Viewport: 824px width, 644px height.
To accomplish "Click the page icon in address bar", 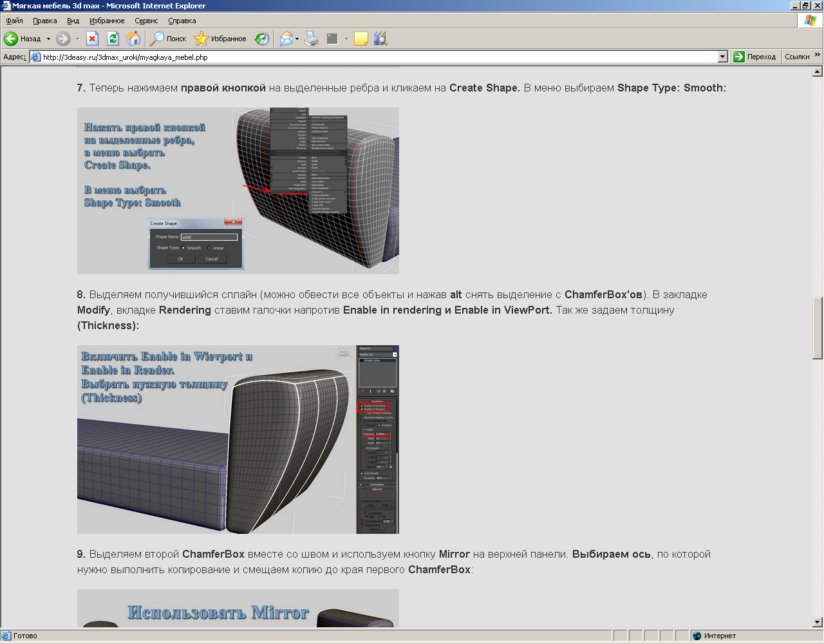I will [36, 57].
